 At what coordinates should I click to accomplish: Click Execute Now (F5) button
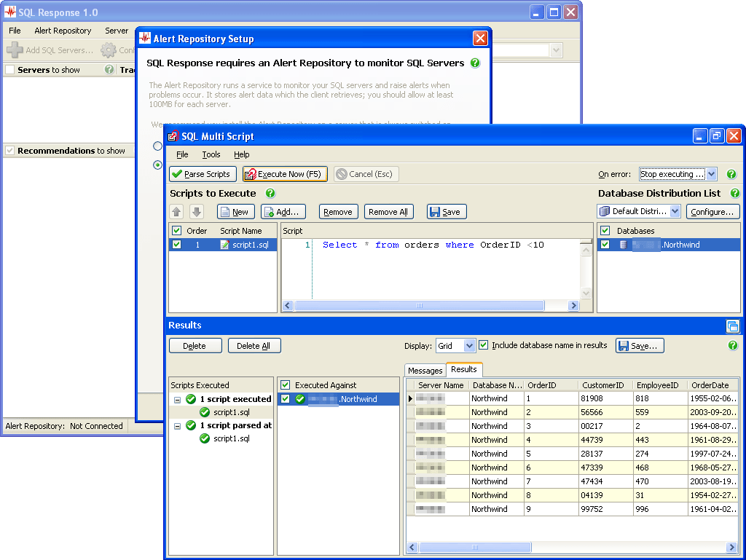click(x=285, y=174)
